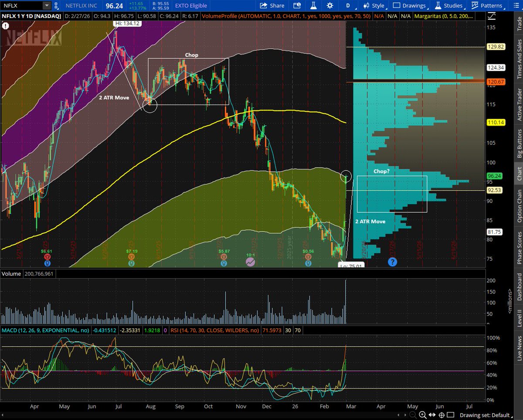Click the Share icon button

272,6
